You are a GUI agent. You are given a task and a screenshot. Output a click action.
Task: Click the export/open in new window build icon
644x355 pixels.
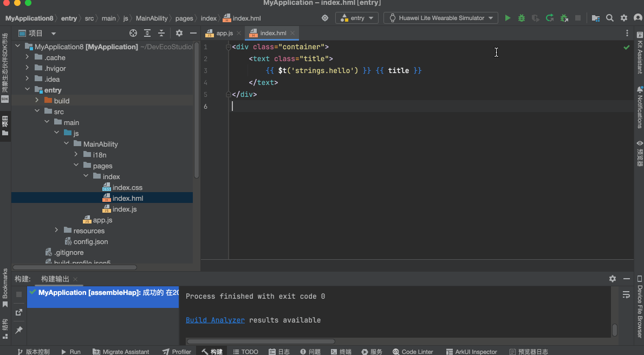pos(19,312)
